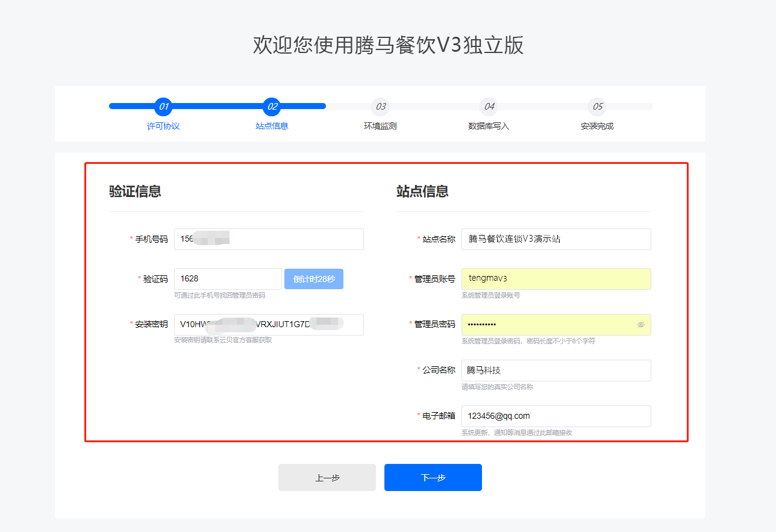This screenshot has height=532, width=776.
Task: Focus the 管理员账号 input field
Action: point(556,279)
